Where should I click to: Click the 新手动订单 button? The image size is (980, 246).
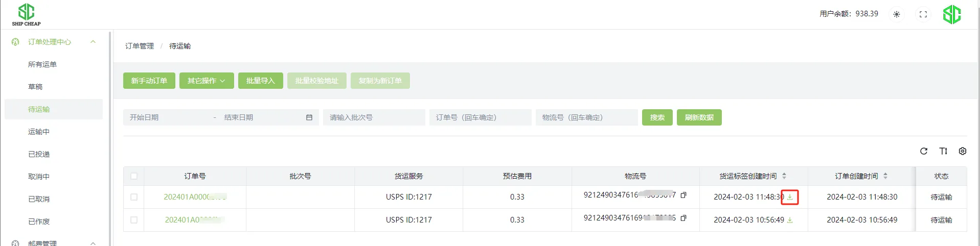(149, 81)
